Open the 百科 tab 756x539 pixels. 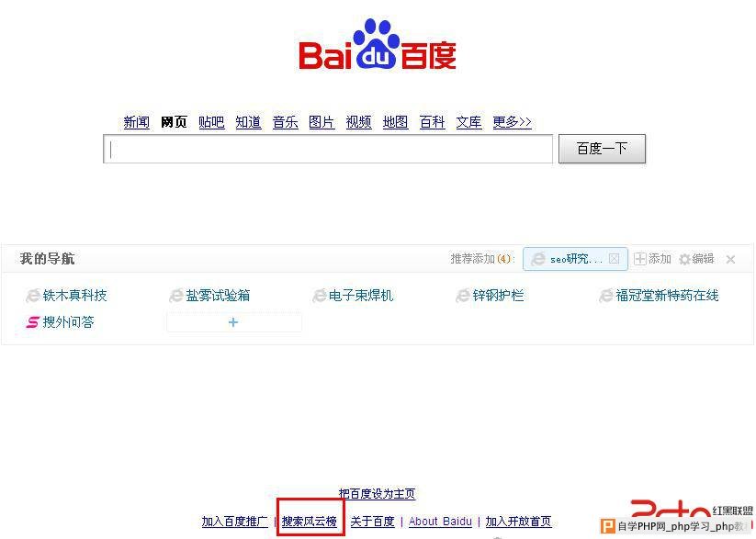click(x=432, y=122)
